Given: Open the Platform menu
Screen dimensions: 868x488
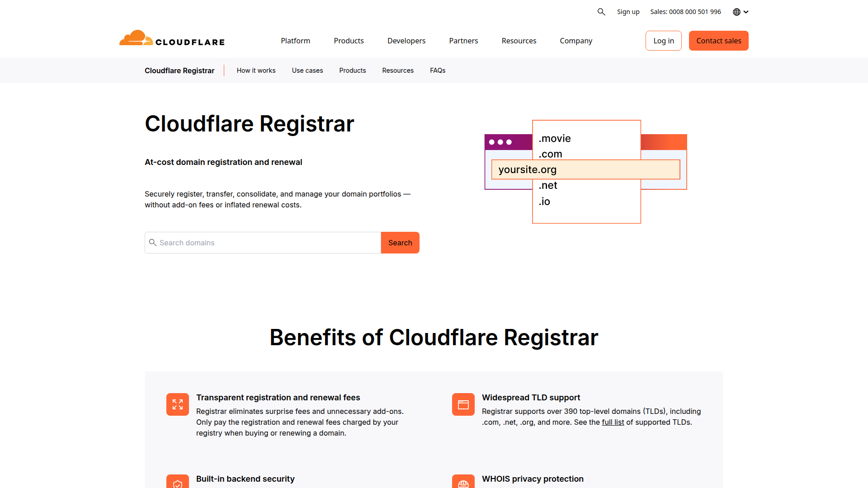Looking at the screenshot, I should 295,41.
